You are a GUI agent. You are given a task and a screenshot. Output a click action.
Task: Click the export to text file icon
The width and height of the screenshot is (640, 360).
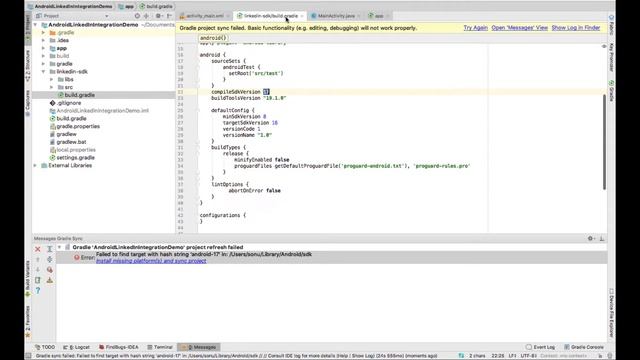click(x=38, y=280)
